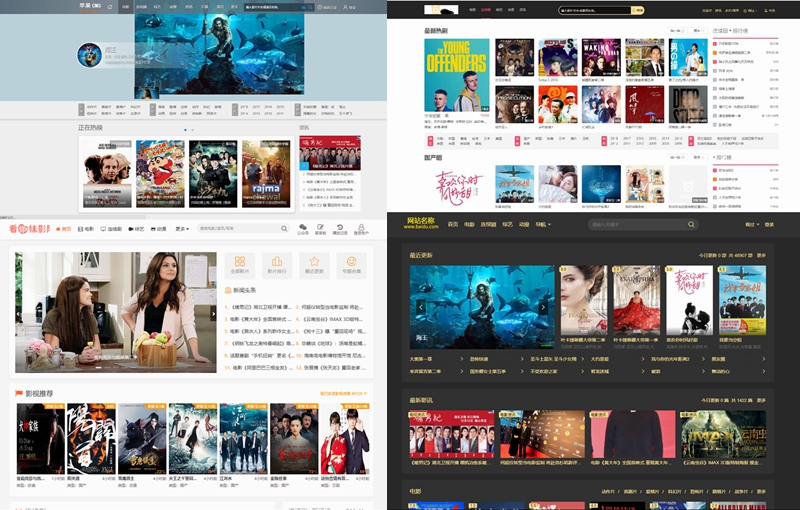Open 动漫 tab in dark site nav
The height and width of the screenshot is (510, 800).
coord(524,224)
